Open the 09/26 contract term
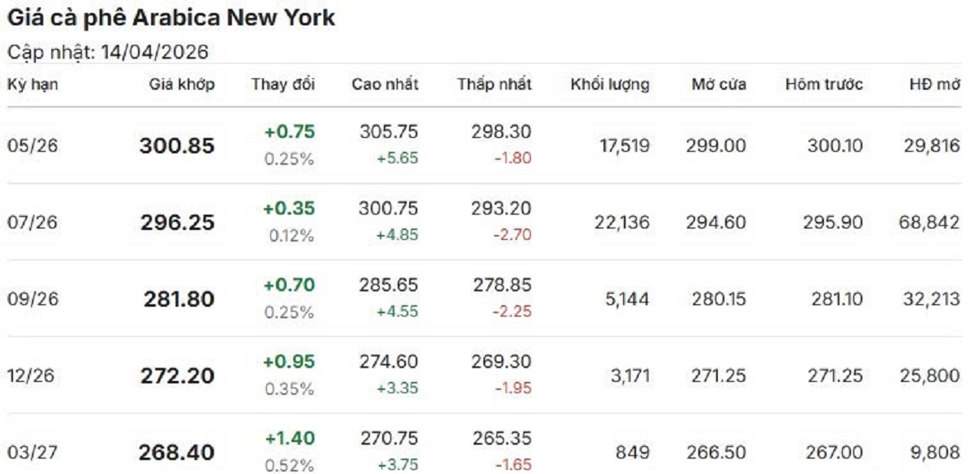Image resolution: width=980 pixels, height=474 pixels. pos(33,299)
